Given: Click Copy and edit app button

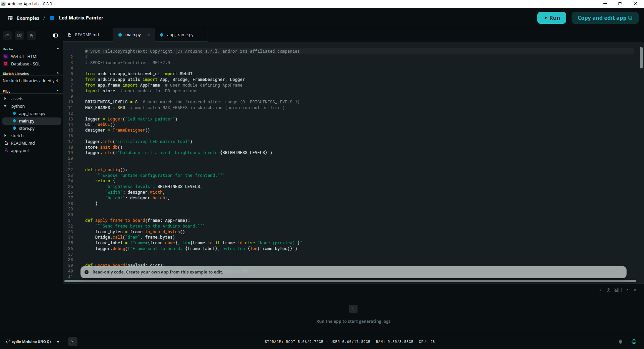Looking at the screenshot, I should pyautogui.click(x=605, y=18).
